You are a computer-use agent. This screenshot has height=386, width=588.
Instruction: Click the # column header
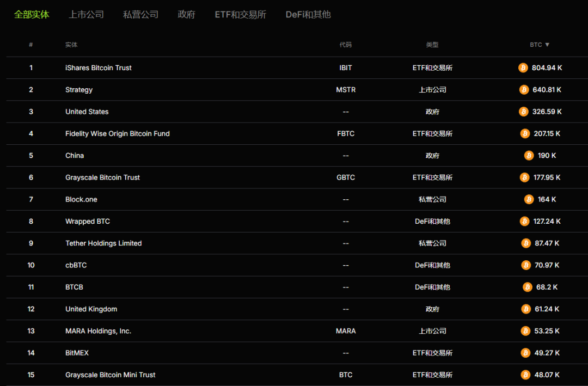click(30, 45)
